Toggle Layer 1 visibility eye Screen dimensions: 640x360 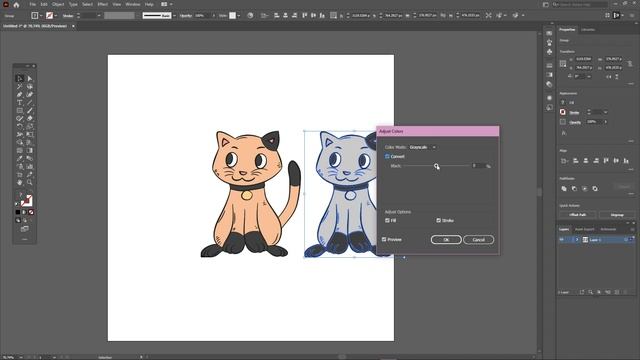(562, 240)
